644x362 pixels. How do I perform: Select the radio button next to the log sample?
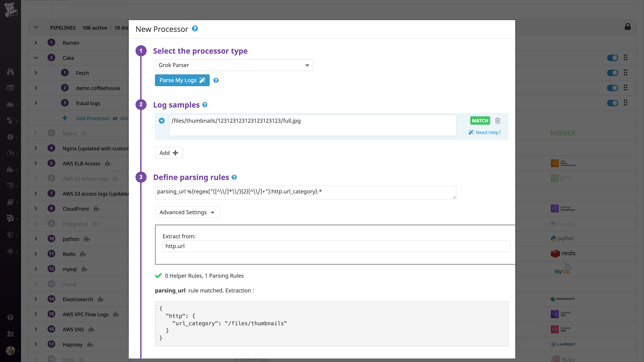(x=162, y=121)
